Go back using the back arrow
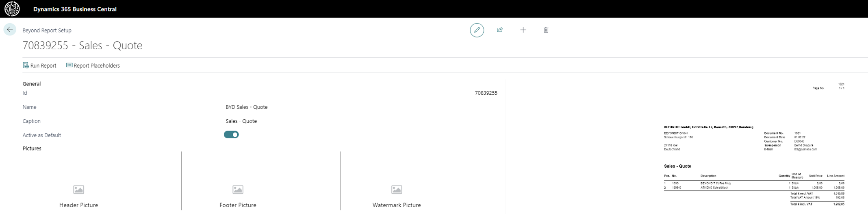868x214 pixels. (10, 30)
